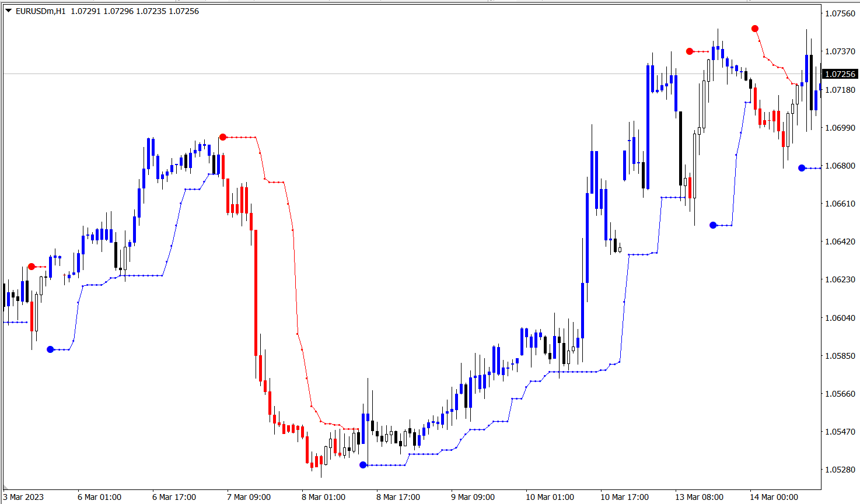Select the topmost red indicator dot near 14 Mar 00:00

(755, 29)
